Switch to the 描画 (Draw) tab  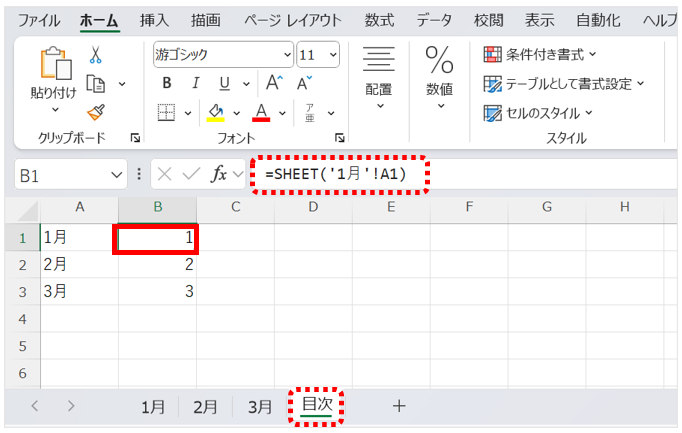click(206, 20)
